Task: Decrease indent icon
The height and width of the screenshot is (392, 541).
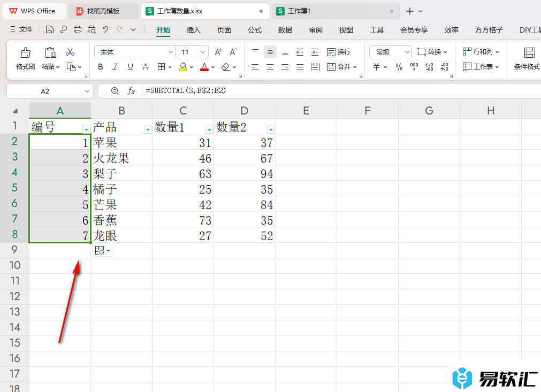Action: coord(300,52)
